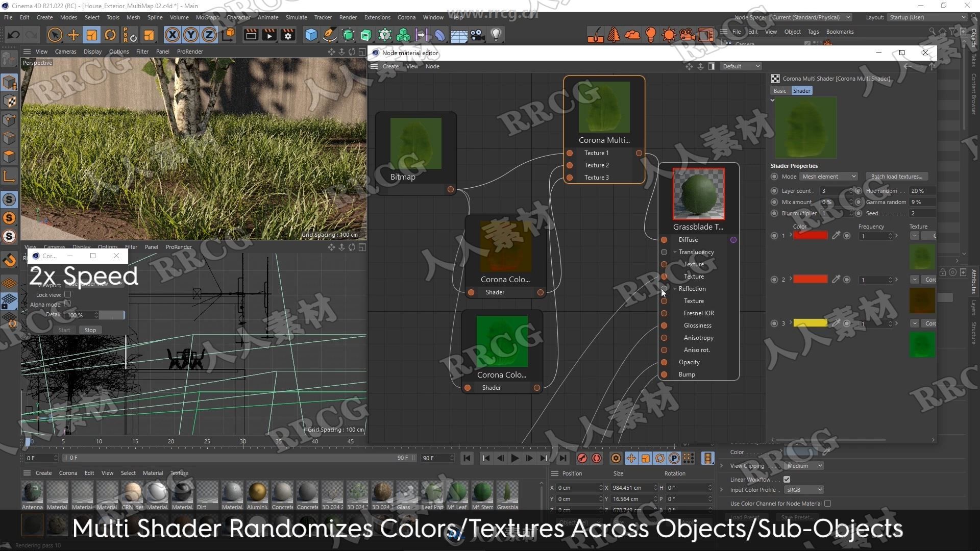Select the Rotate tool
This screenshot has height=551, width=980.
[x=110, y=35]
